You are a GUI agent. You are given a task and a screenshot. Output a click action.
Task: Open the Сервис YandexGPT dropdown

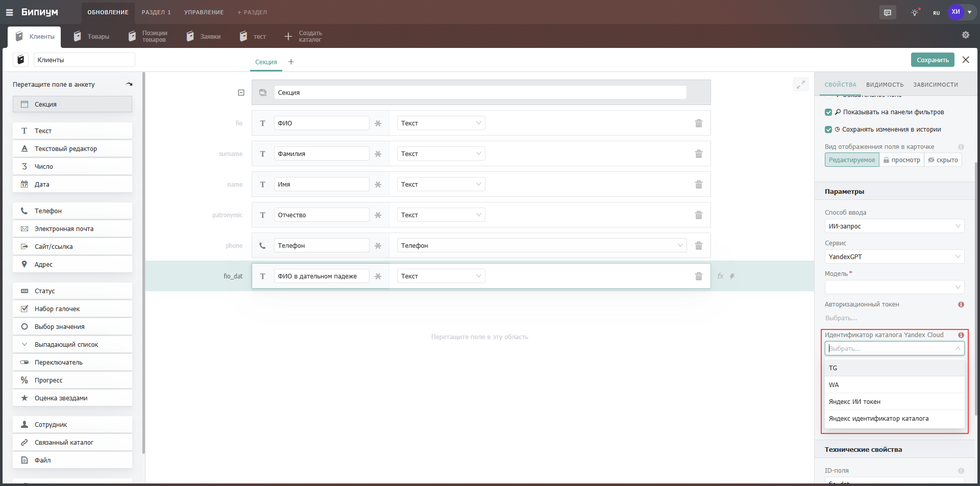pyautogui.click(x=894, y=257)
